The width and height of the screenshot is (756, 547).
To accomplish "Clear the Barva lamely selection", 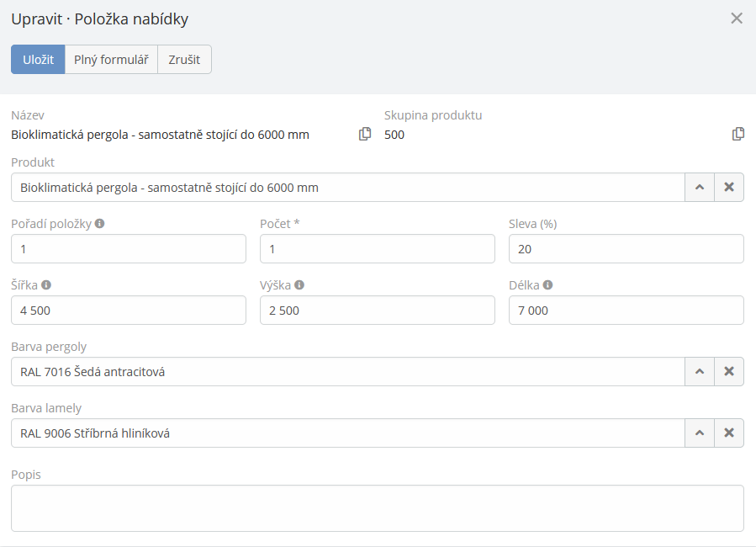I will [729, 433].
